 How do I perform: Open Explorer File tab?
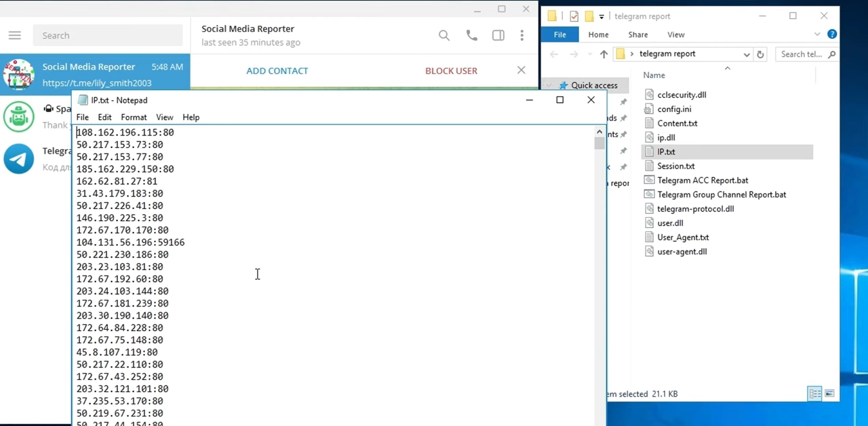click(560, 35)
